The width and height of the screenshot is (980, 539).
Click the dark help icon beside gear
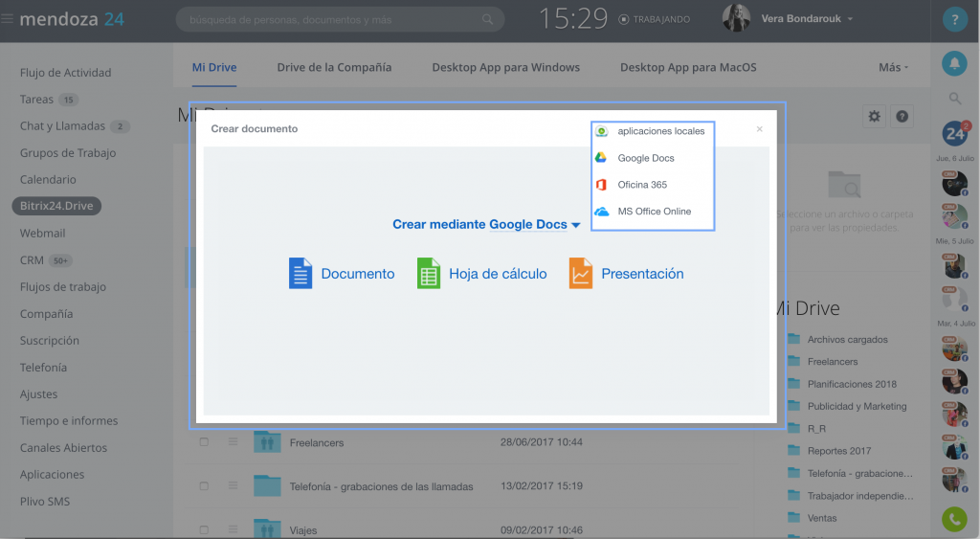click(902, 116)
